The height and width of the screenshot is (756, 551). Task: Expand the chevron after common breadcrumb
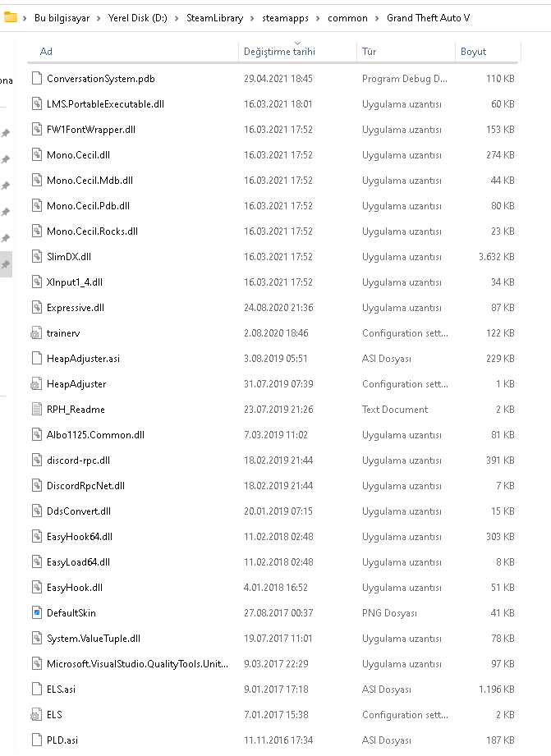[377, 18]
